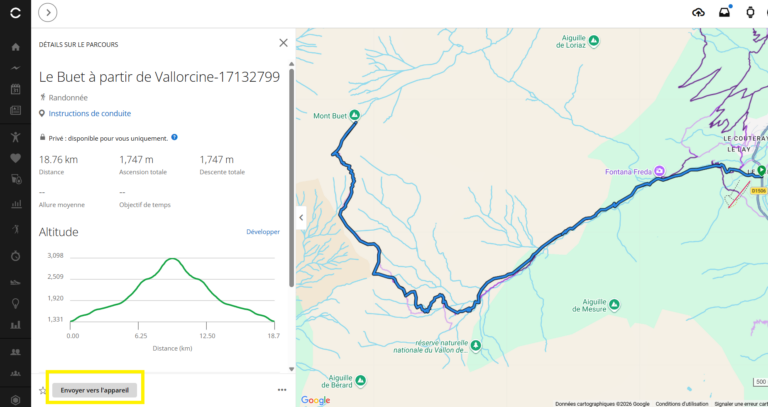Expand the sidebar navigation chevron

point(48,13)
